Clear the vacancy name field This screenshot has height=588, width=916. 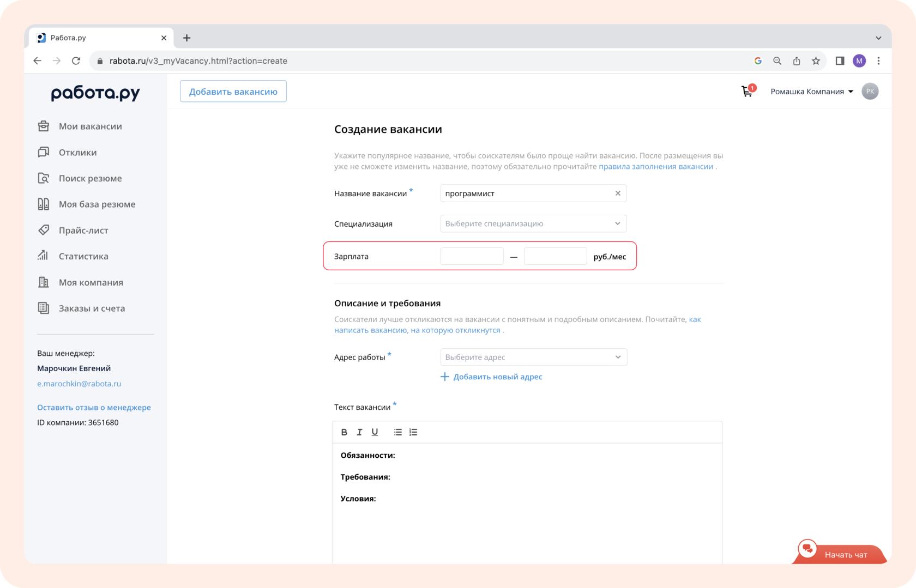click(618, 193)
